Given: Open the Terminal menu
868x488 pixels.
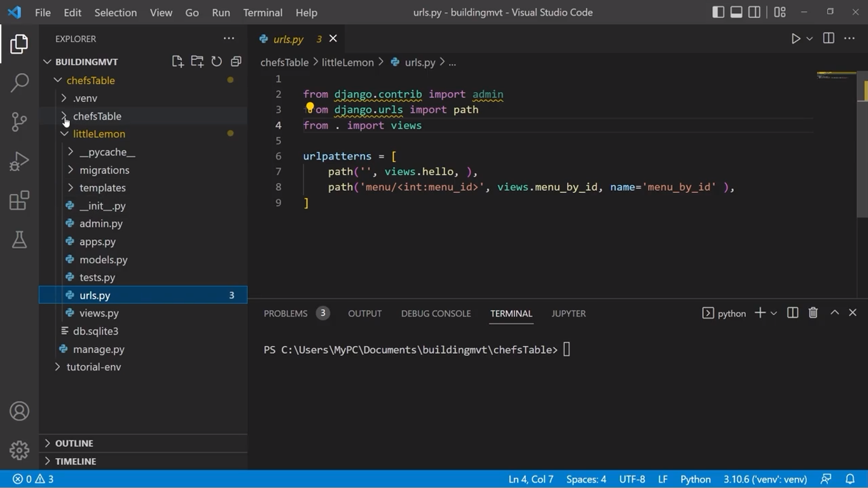Looking at the screenshot, I should pyautogui.click(x=263, y=12).
